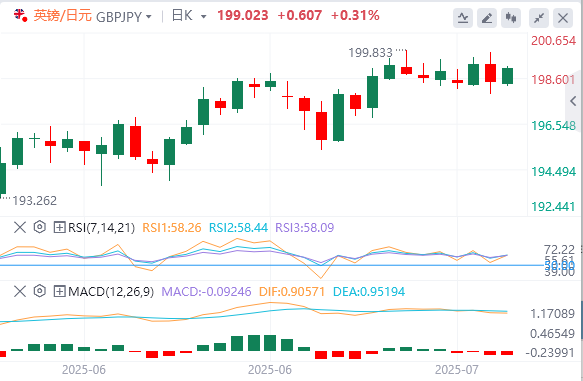This screenshot has height=381, width=583.
Task: Open the MACD indicator settings gear
Action: pos(39,291)
